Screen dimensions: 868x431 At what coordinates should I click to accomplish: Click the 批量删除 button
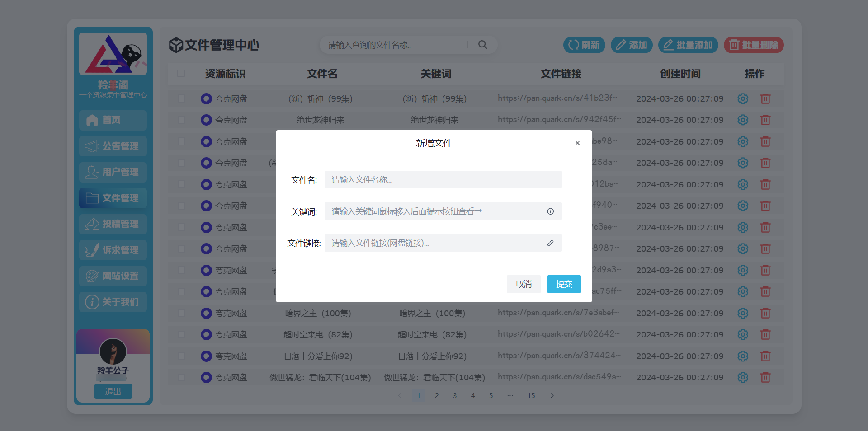tap(753, 45)
